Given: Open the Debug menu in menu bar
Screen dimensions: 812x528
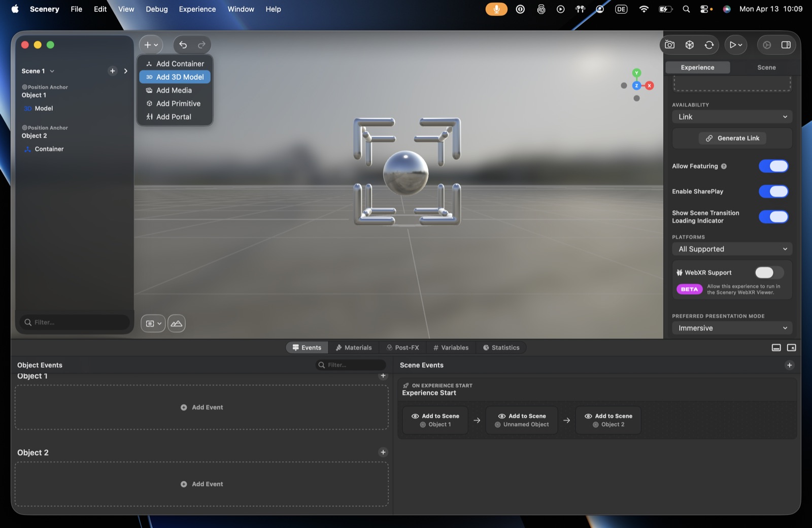Looking at the screenshot, I should pos(157,9).
